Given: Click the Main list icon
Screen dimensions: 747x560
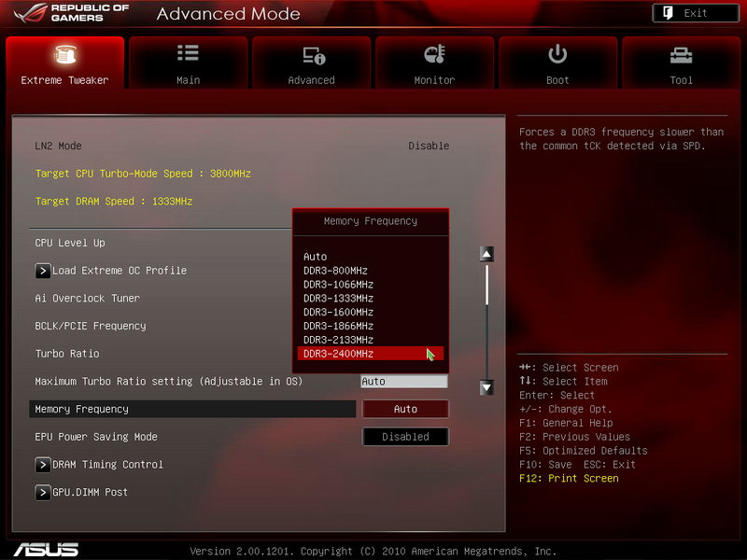Looking at the screenshot, I should point(188,53).
